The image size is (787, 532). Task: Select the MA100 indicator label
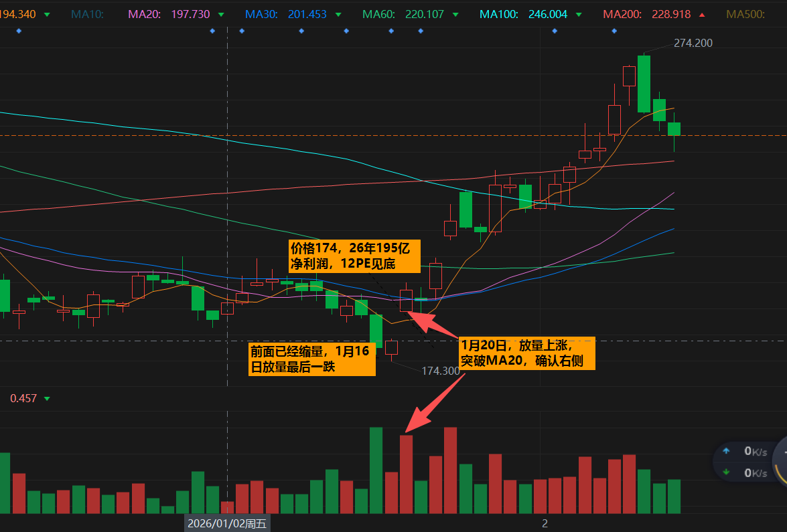click(500, 15)
